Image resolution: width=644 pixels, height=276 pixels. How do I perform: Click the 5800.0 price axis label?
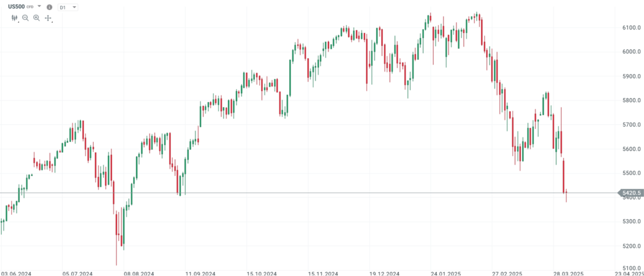coord(632,100)
